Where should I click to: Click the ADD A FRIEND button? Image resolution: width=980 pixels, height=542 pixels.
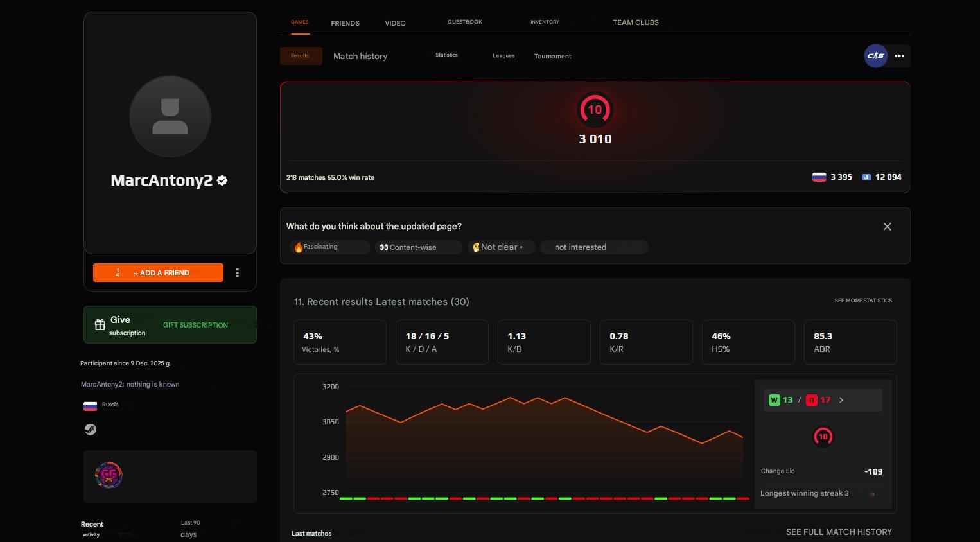pos(158,272)
